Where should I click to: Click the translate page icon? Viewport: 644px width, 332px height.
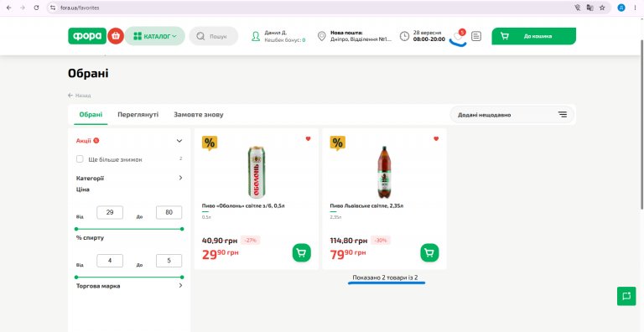[589, 8]
